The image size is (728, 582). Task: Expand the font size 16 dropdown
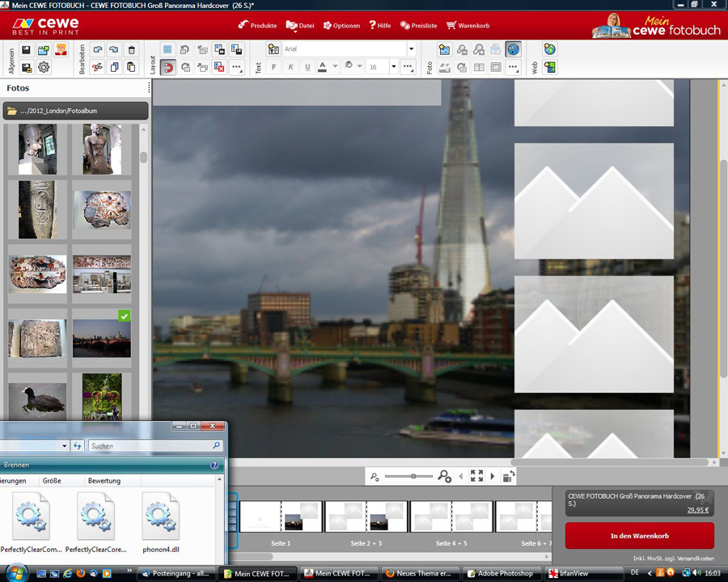click(395, 67)
